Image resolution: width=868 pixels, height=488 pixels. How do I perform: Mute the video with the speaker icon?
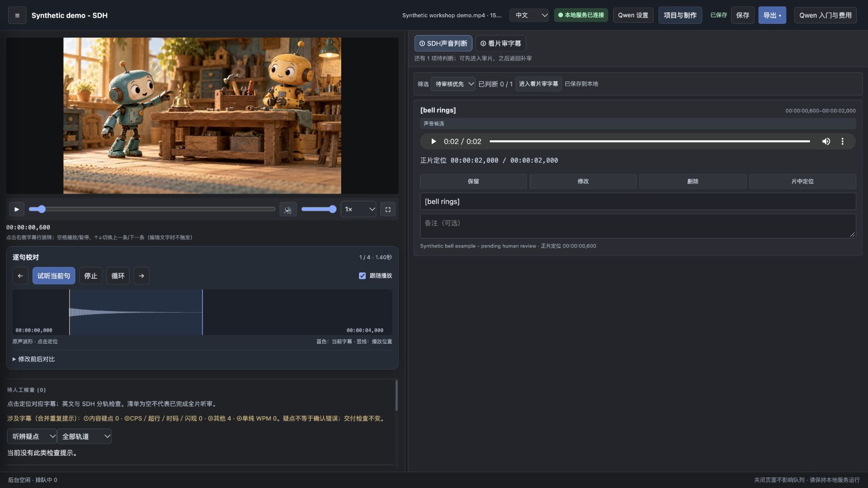click(x=288, y=209)
